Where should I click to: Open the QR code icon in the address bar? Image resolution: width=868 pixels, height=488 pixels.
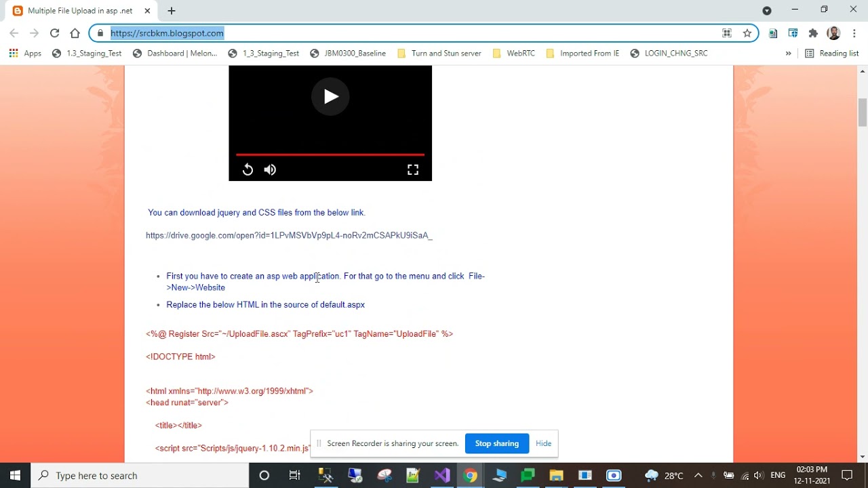(727, 33)
